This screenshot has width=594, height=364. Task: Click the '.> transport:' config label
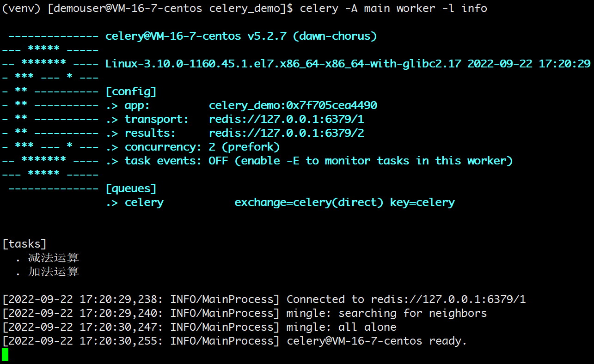point(147,119)
